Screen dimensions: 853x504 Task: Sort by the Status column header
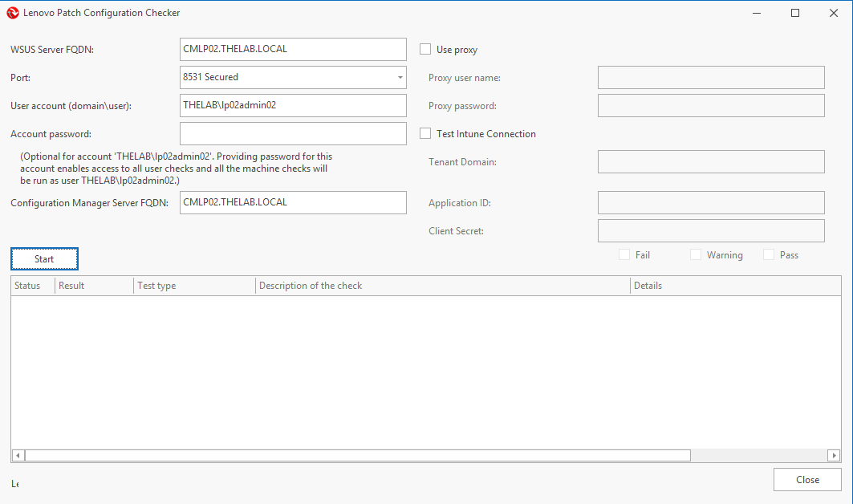(x=33, y=286)
